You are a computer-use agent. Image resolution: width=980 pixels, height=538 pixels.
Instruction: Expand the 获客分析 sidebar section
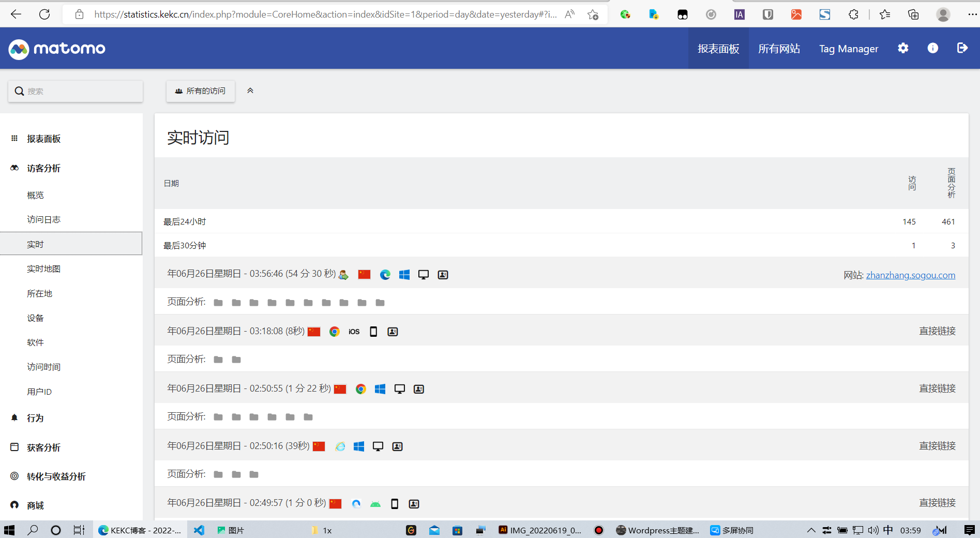43,447
